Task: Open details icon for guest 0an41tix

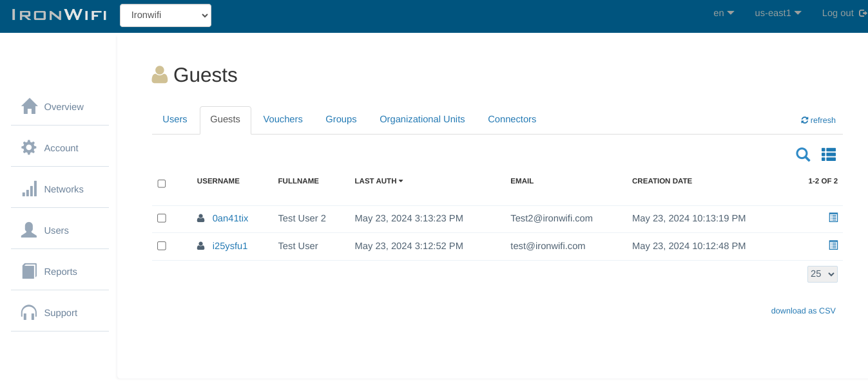Action: pos(833,218)
